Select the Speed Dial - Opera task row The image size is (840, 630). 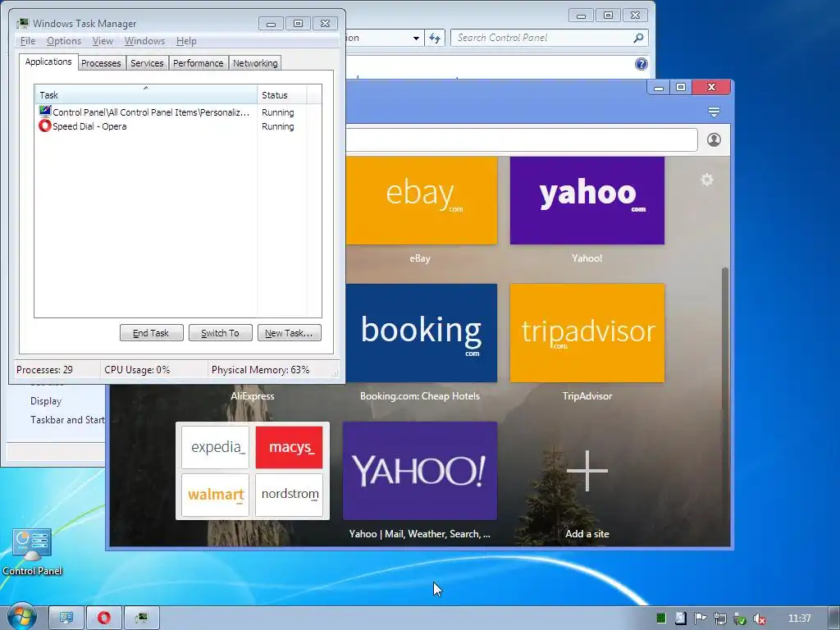pos(171,126)
